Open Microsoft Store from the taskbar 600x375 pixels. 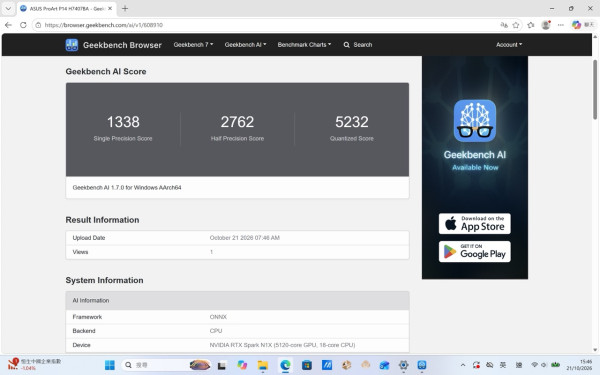tap(307, 365)
